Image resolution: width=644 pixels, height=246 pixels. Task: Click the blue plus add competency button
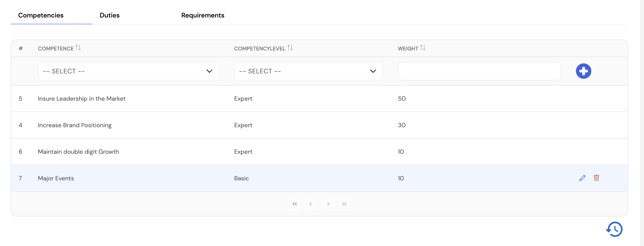(x=583, y=71)
